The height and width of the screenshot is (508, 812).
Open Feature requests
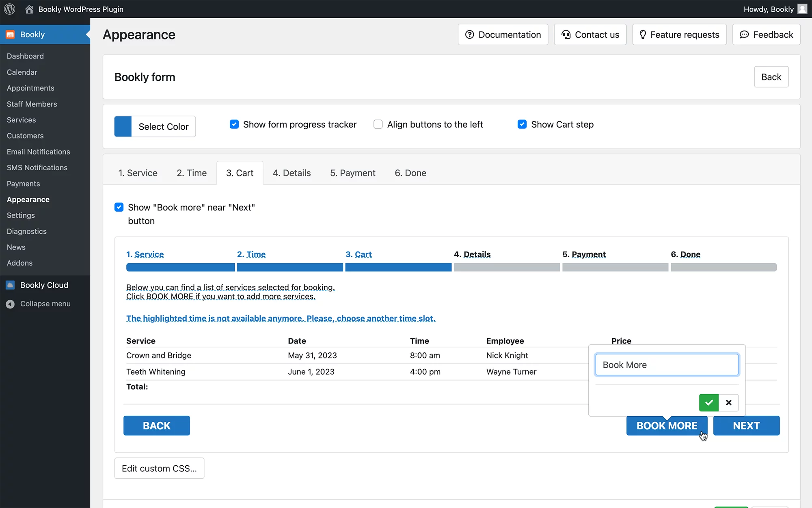(679, 35)
